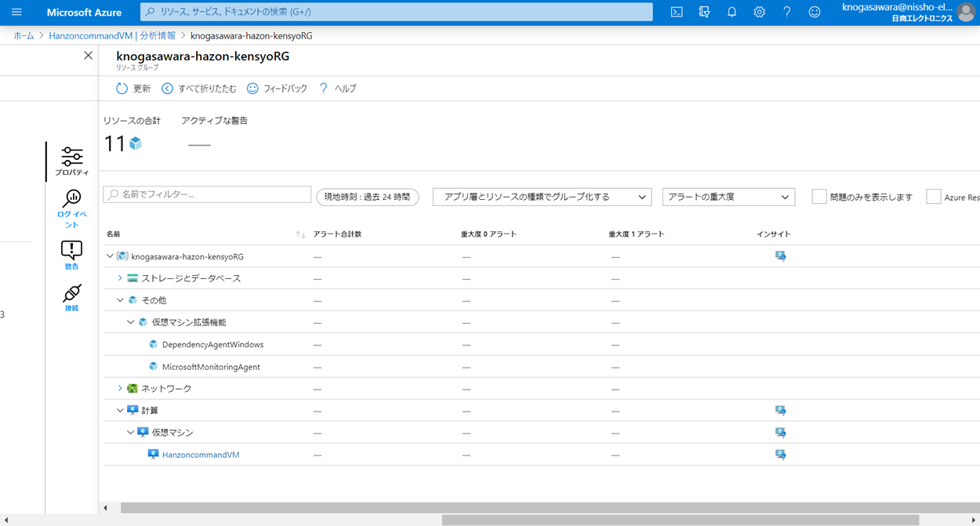Click ホーム in the breadcrumb
The width and height of the screenshot is (980, 526).
24,35
